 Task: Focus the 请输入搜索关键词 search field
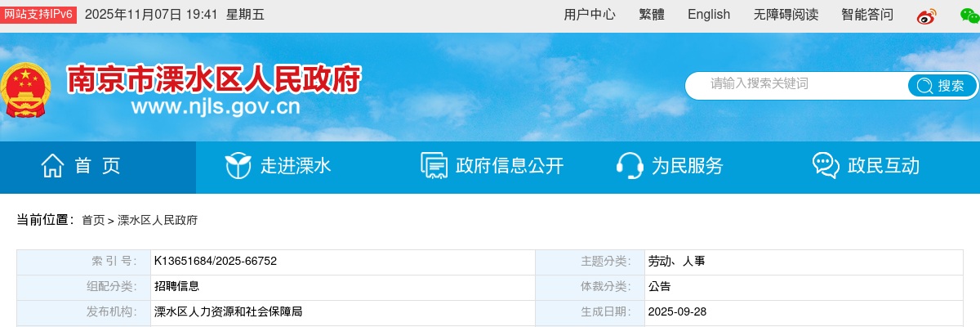(x=796, y=84)
